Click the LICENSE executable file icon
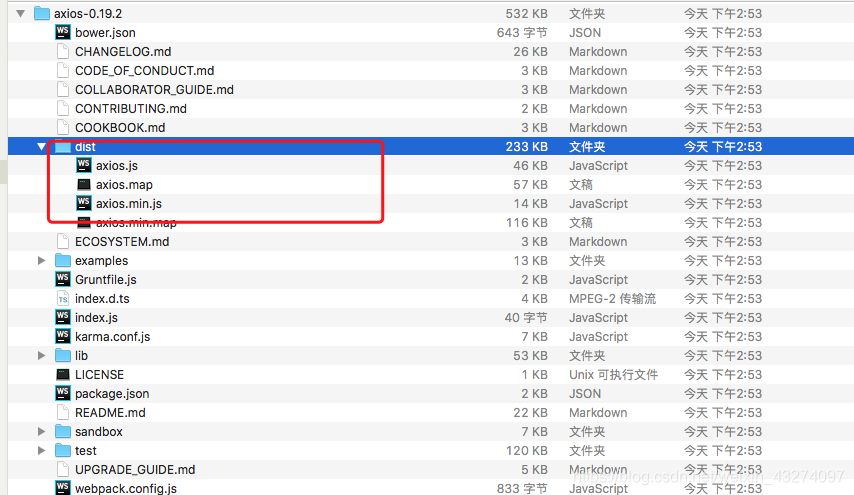Viewport: 854px width, 495px height. (x=63, y=375)
